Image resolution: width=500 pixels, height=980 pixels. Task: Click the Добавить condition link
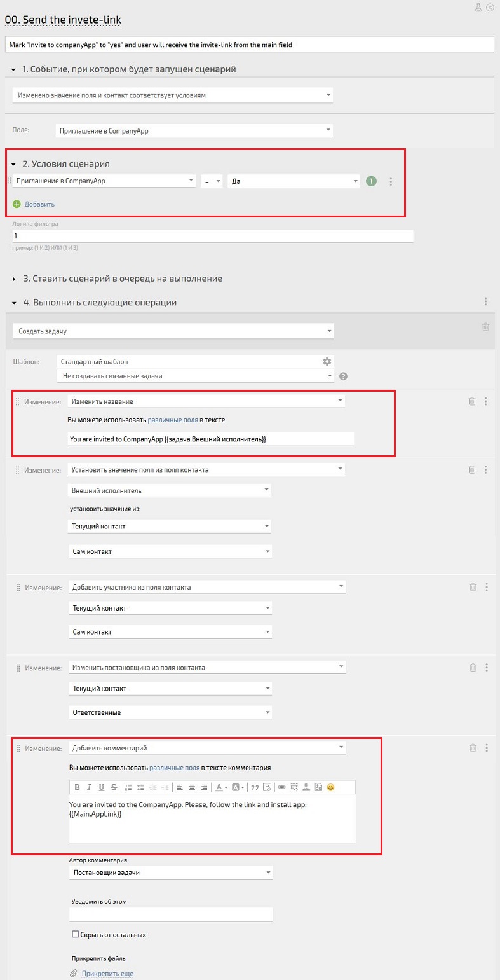tap(39, 204)
